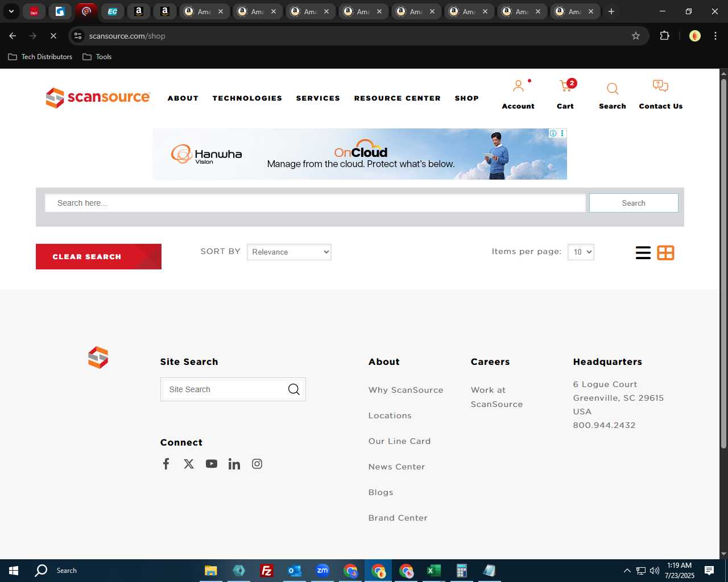
Task: Stop page loading in browser toolbar
Action: tap(53, 36)
